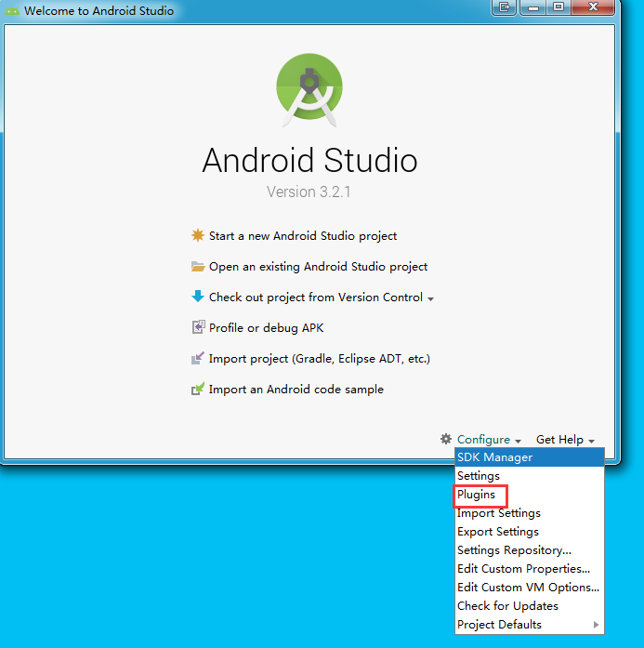Select Import Settings menu entry
This screenshot has height=648, width=644.
click(529, 513)
